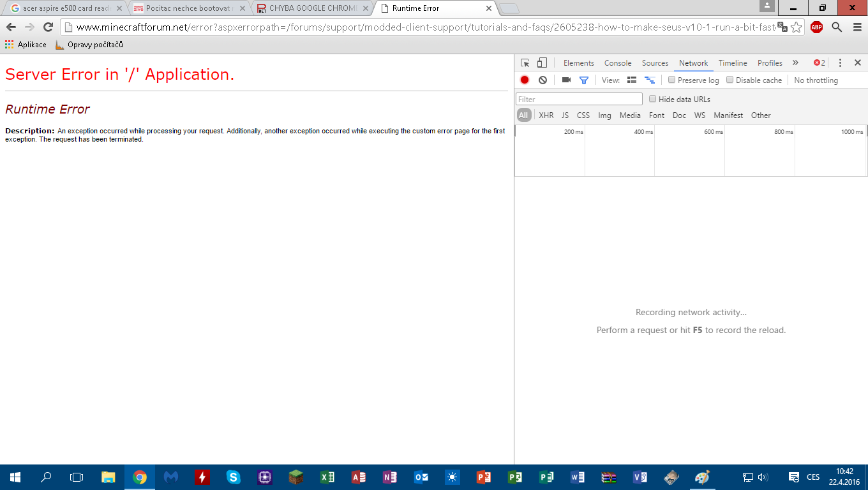The width and height of the screenshot is (868, 490).
Task: Open Skype from the taskbar
Action: click(233, 477)
